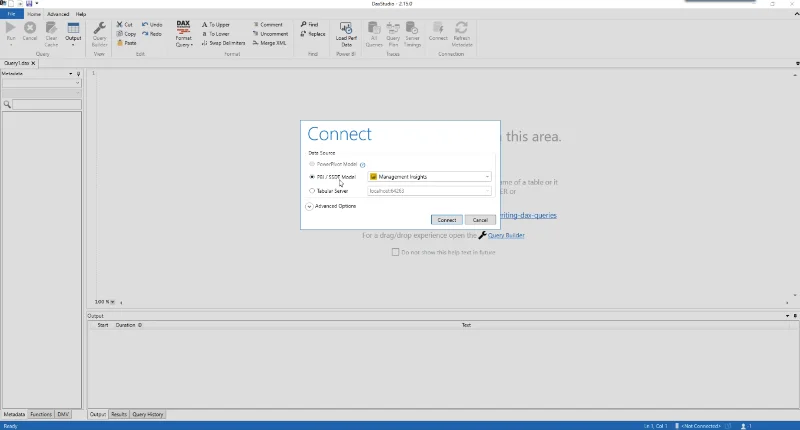Switch to the Query History tab
The height and width of the screenshot is (430, 800).
tap(148, 414)
